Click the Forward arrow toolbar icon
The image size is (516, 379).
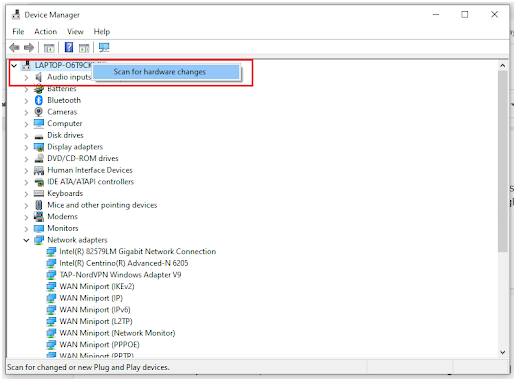(x=29, y=48)
